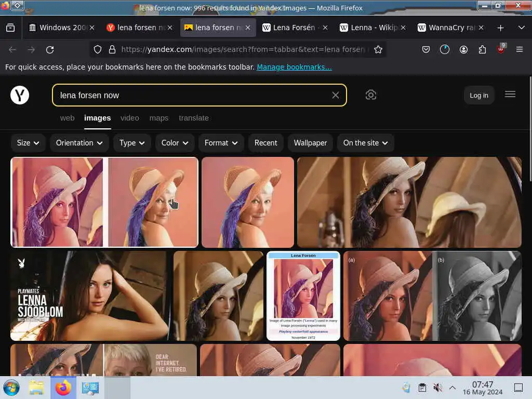Clear the search query text

tap(336, 96)
